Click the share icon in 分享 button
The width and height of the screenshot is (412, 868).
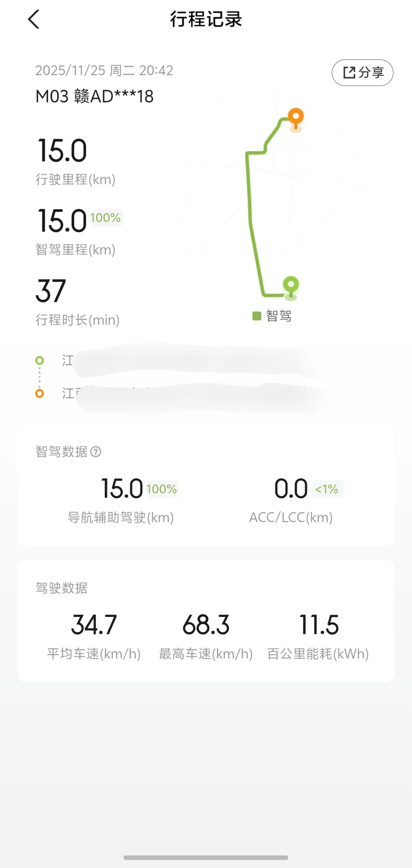tap(349, 73)
